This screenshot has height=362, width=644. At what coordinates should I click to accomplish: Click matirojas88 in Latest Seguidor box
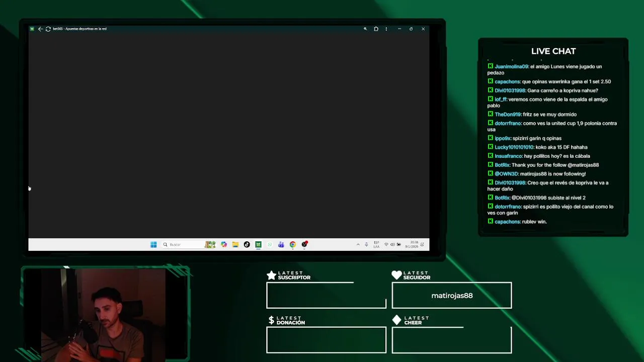[x=452, y=296]
